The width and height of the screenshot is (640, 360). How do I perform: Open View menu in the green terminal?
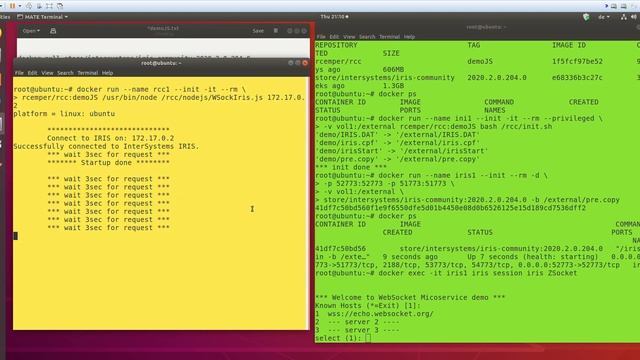349,37
